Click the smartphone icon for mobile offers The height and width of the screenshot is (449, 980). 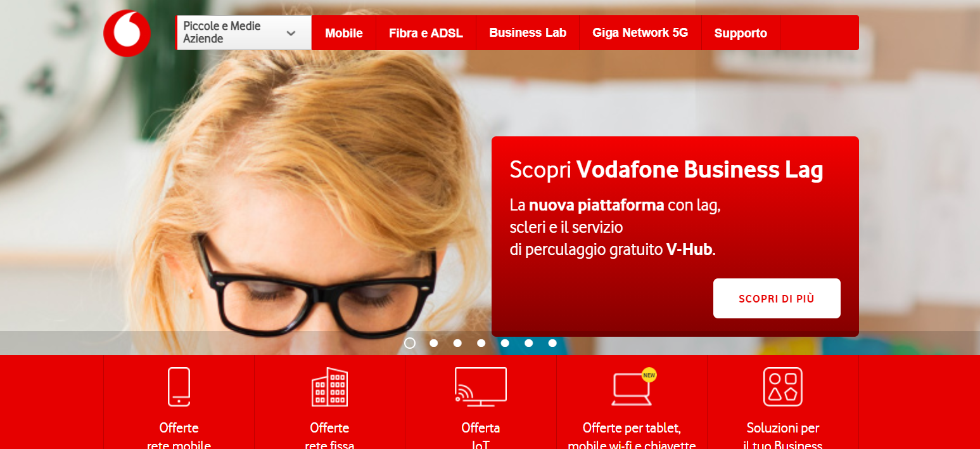pos(179,387)
